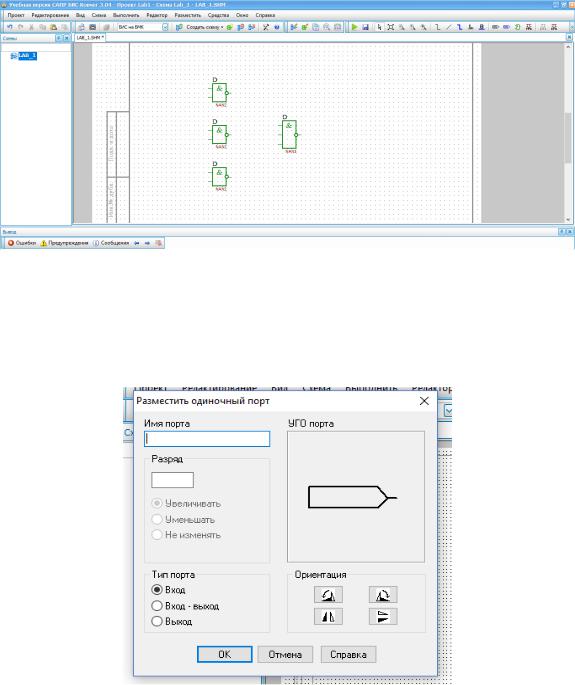Select the Уменьшать radio button
The image size is (575, 685).
[157, 519]
